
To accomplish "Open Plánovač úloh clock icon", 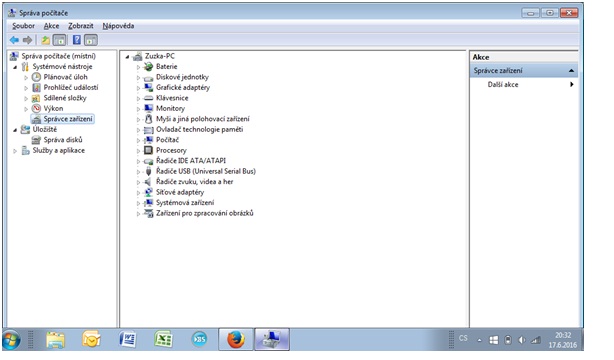I will pyautogui.click(x=36, y=77).
